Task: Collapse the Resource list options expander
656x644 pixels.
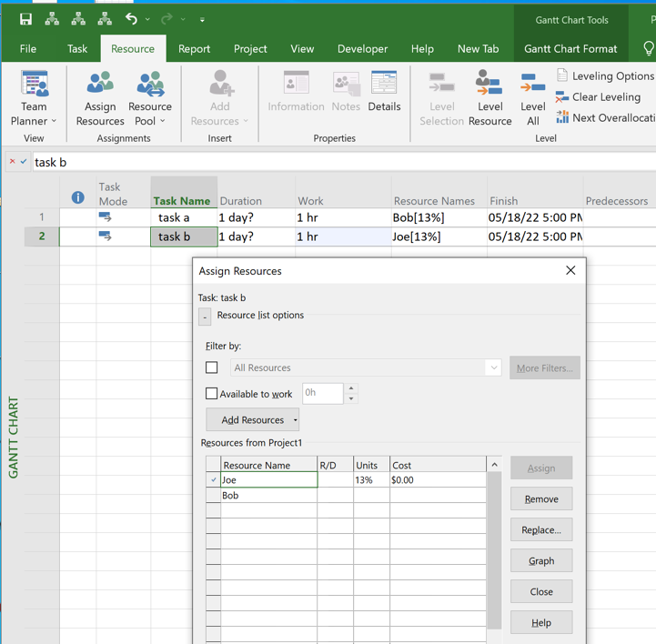Action: coord(205,316)
